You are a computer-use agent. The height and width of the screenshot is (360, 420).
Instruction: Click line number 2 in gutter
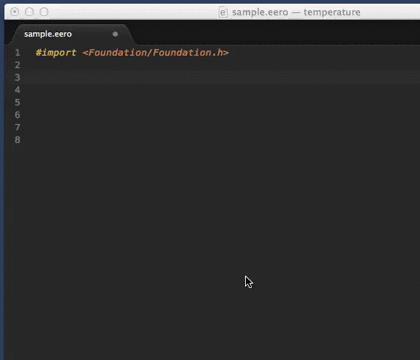click(x=17, y=65)
